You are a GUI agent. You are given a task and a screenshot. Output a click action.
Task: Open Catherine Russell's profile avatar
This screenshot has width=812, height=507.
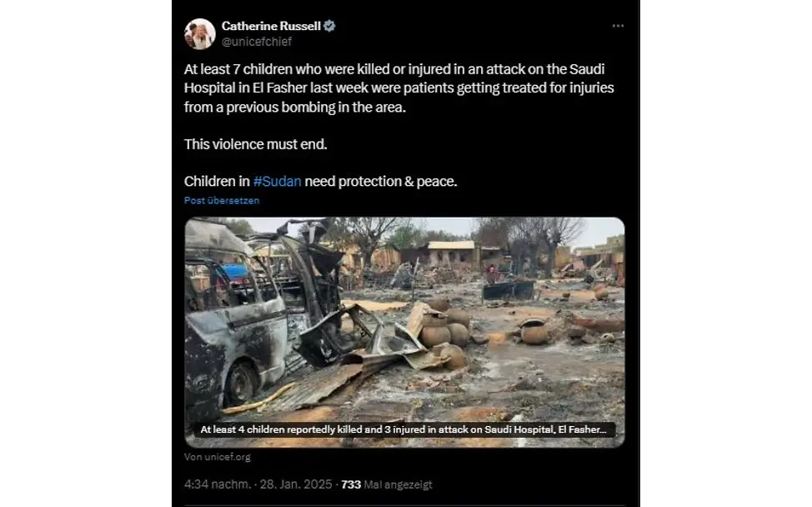point(200,33)
